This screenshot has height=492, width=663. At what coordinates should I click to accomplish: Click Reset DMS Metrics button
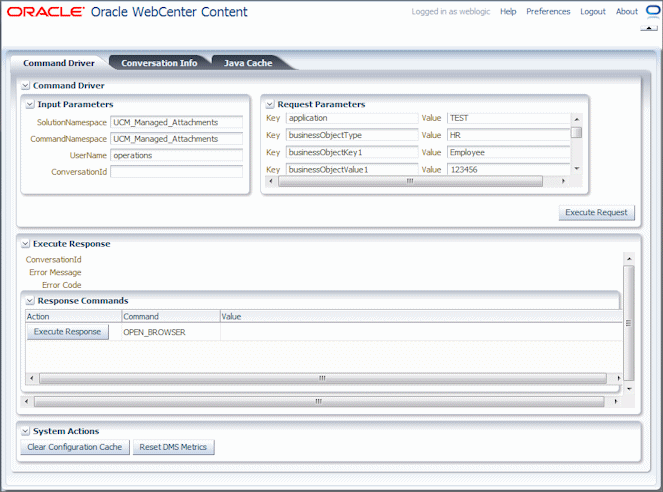[x=173, y=447]
